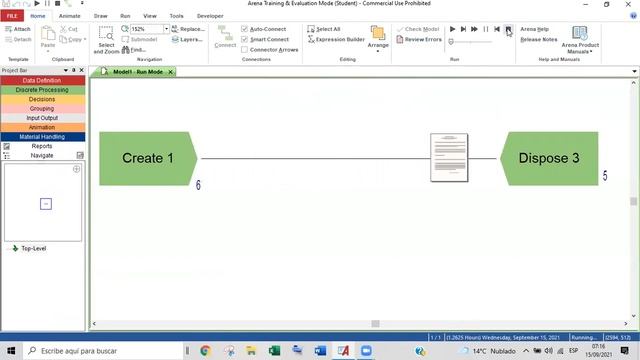
Task: Click the Find binoculars icon
Action: [x=125, y=49]
